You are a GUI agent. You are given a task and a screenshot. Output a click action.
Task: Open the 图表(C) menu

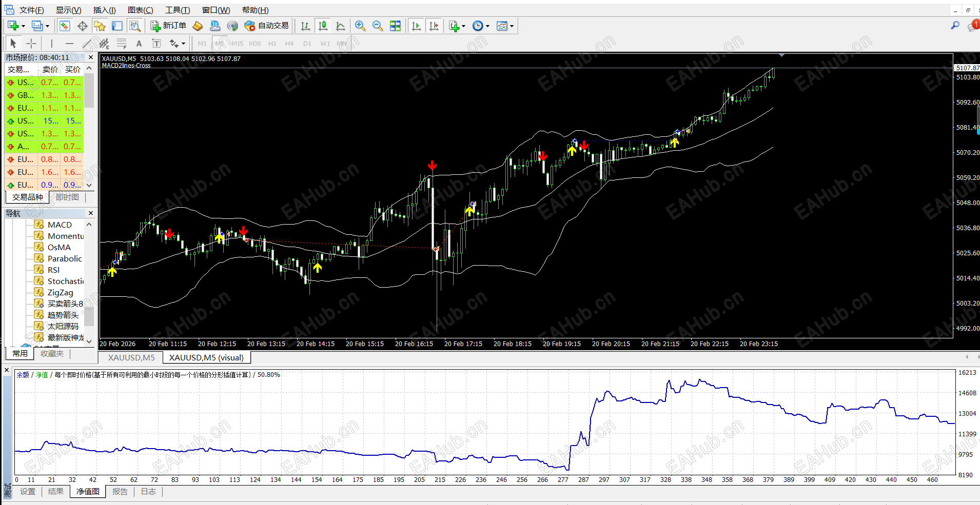pos(141,10)
